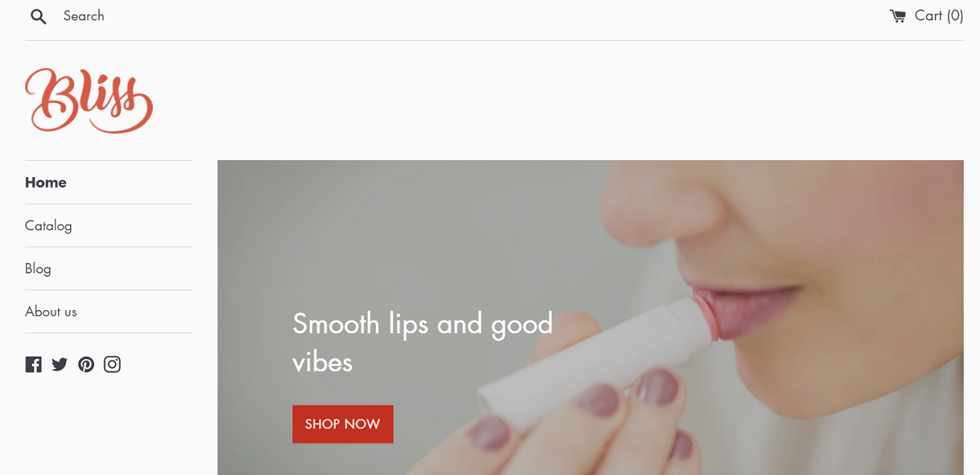Click the zero count in Cart label

[955, 16]
